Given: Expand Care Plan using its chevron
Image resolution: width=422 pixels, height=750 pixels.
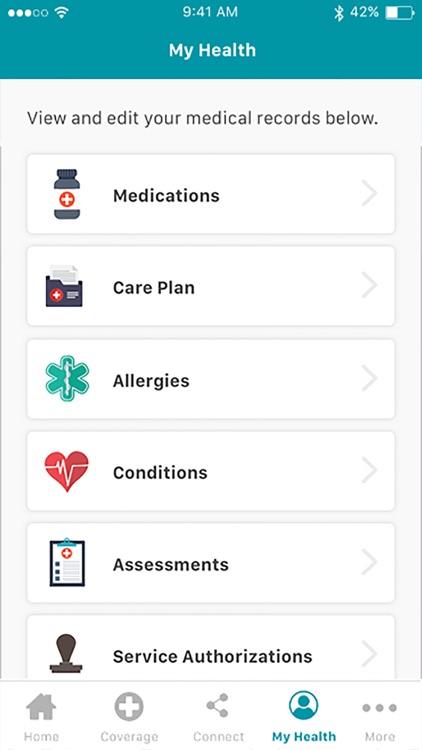Looking at the screenshot, I should pyautogui.click(x=369, y=286).
